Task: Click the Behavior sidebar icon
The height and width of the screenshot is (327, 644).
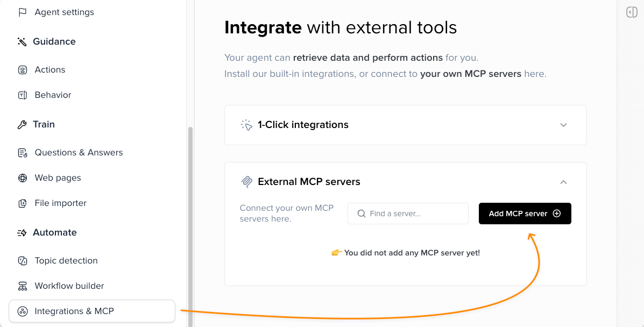Action: point(23,95)
